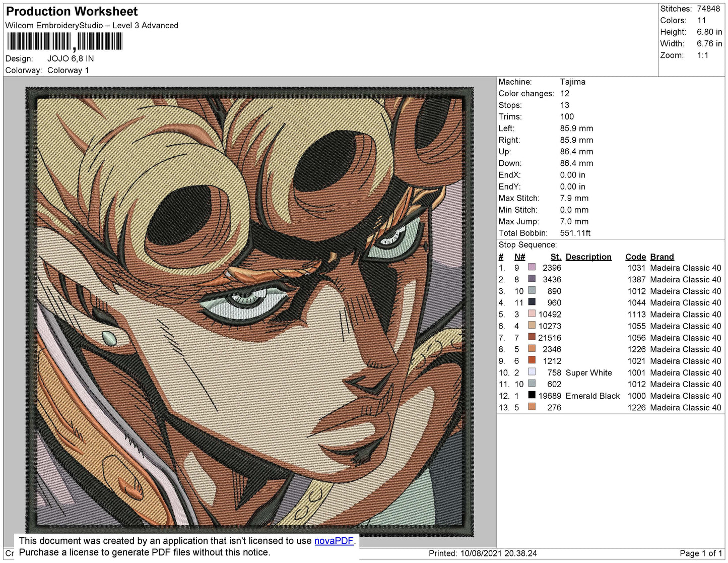The width and height of the screenshot is (728, 563).
Task: Click the height value '6.80 in'
Action: tap(709, 32)
